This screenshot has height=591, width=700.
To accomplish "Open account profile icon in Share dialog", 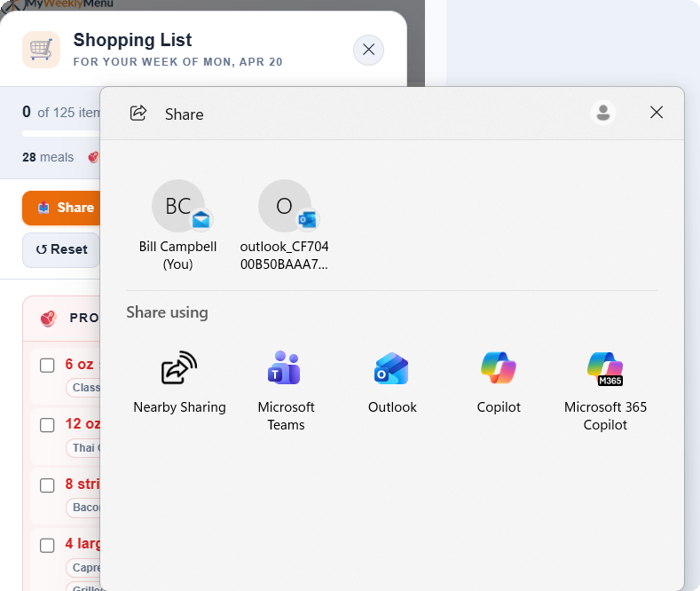I will (603, 112).
